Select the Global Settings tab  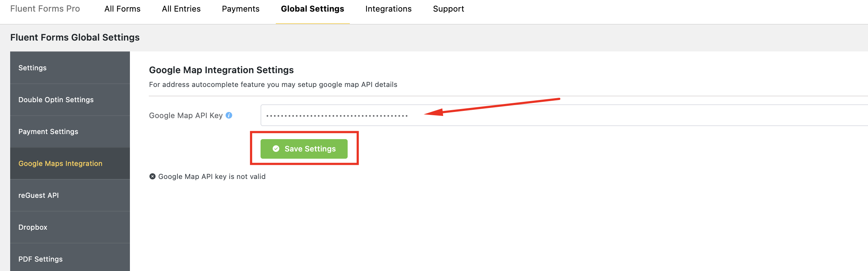tap(312, 9)
